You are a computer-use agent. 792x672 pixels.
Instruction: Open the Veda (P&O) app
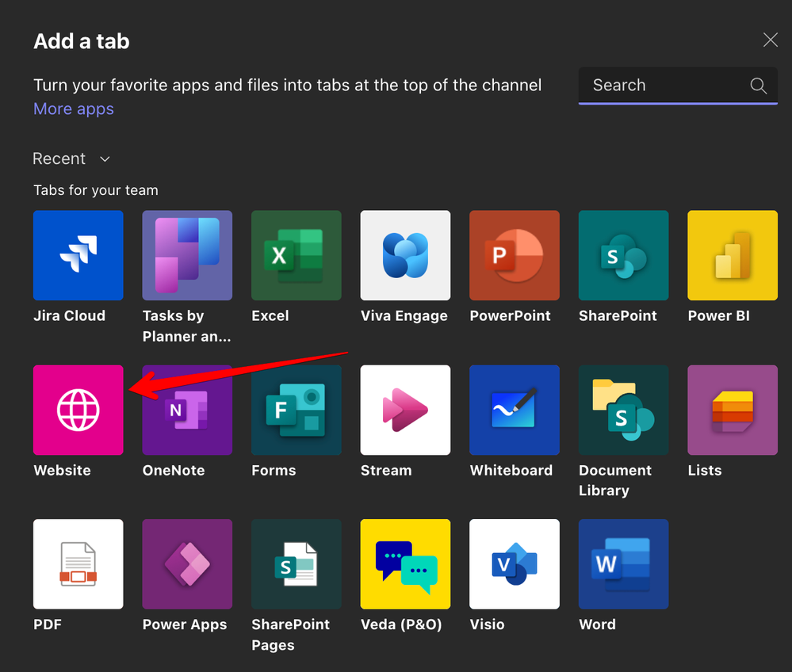(406, 564)
